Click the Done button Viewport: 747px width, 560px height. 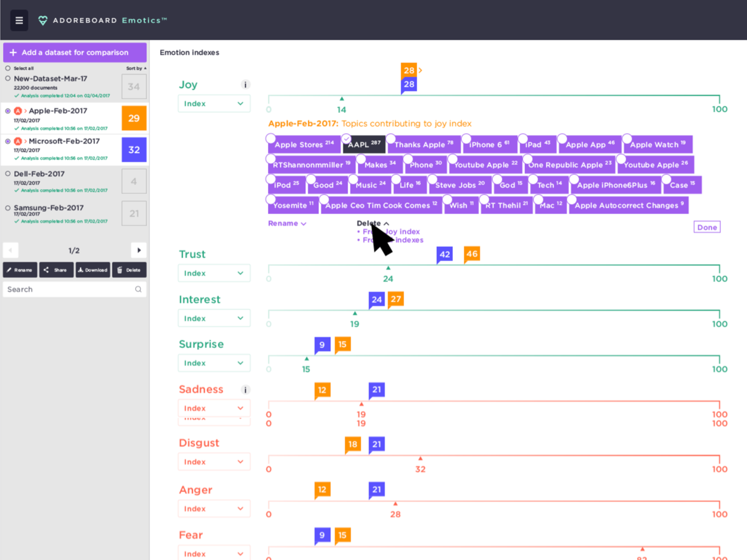coord(707,227)
